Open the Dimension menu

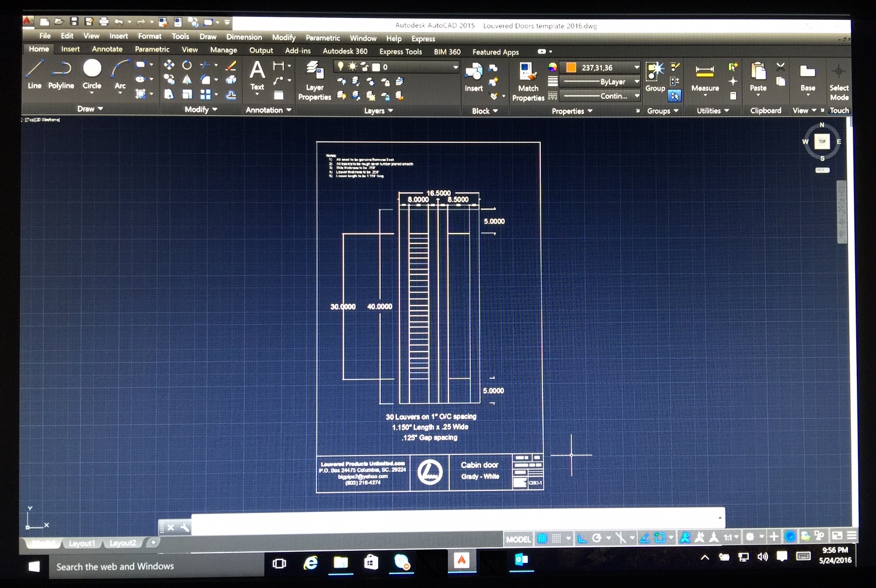[x=244, y=37]
